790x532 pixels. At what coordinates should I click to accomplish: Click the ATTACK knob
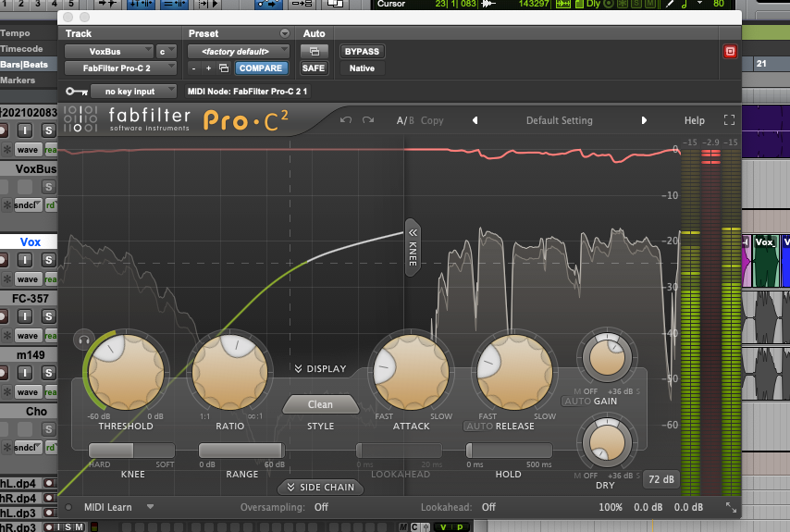[411, 372]
